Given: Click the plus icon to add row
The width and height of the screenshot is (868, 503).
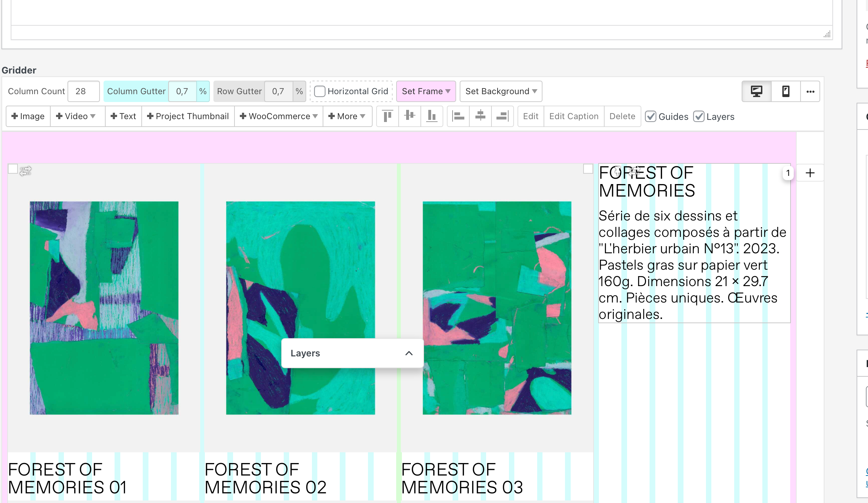Looking at the screenshot, I should [x=810, y=173].
